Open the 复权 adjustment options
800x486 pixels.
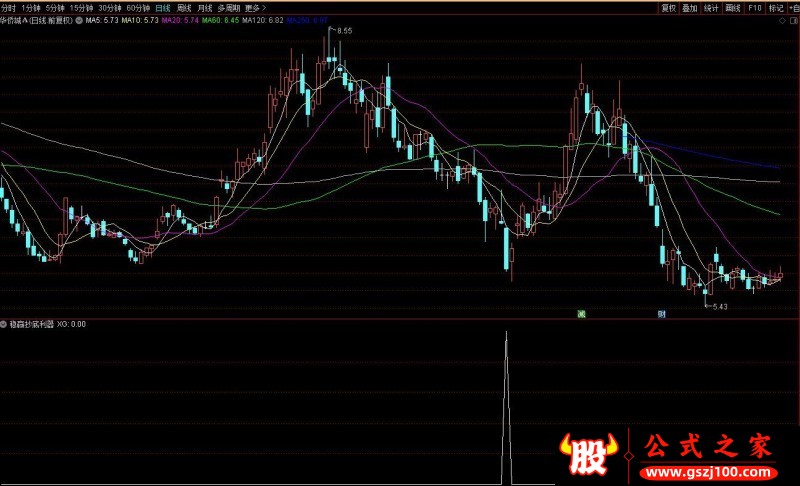point(669,7)
